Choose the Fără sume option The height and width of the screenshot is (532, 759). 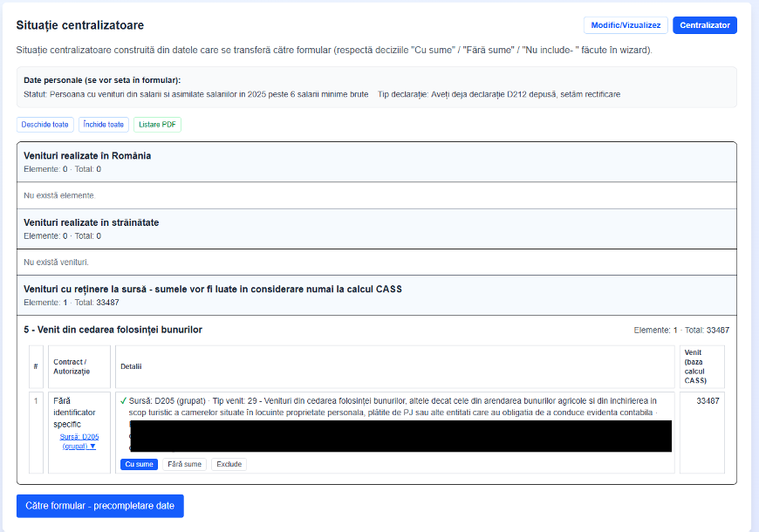tap(184, 464)
